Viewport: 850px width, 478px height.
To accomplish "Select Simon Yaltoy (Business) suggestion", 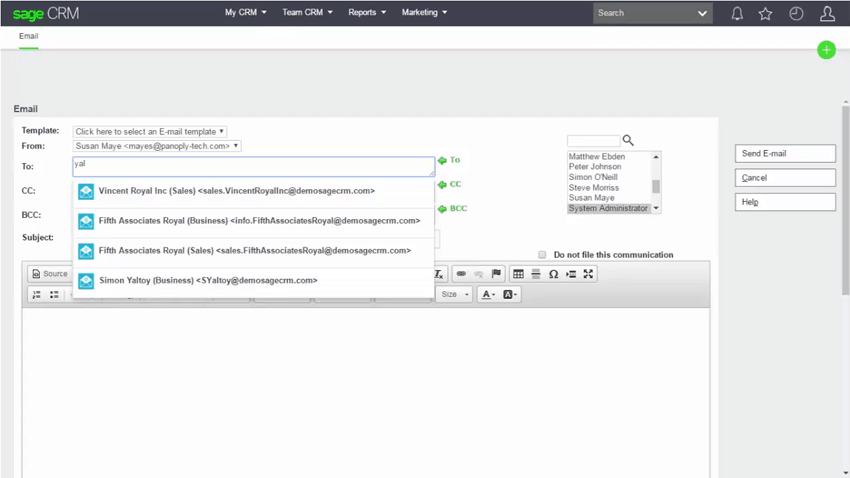I will (253, 281).
